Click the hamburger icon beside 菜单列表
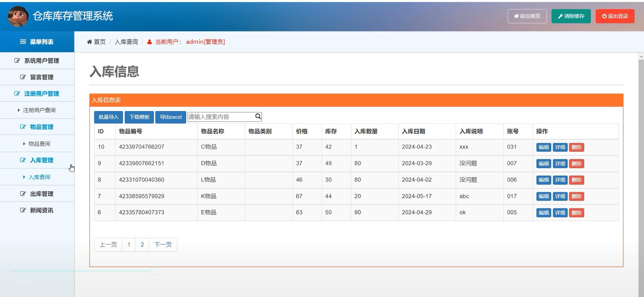Viewport: 644px width, 297px height. tap(23, 42)
